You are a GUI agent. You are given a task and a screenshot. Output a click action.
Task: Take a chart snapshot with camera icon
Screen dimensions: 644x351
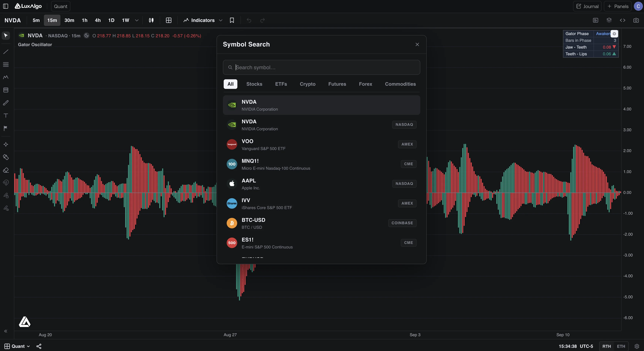pos(636,20)
